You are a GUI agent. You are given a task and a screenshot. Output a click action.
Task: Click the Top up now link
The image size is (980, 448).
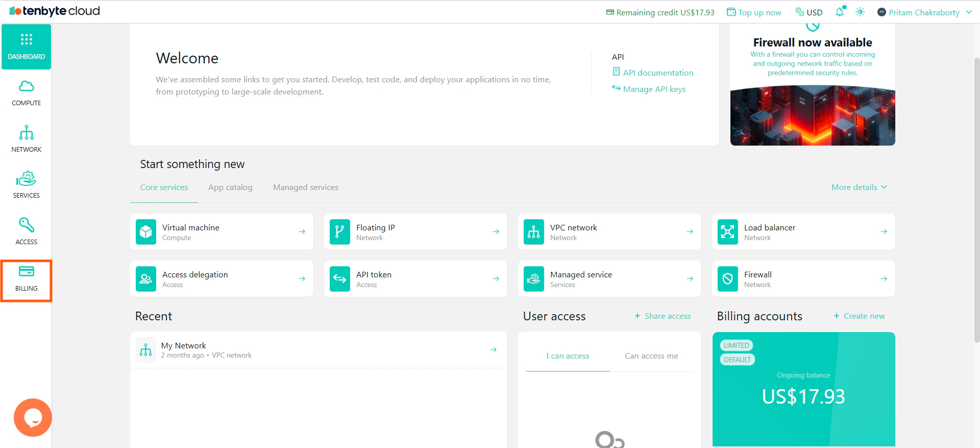coord(754,12)
